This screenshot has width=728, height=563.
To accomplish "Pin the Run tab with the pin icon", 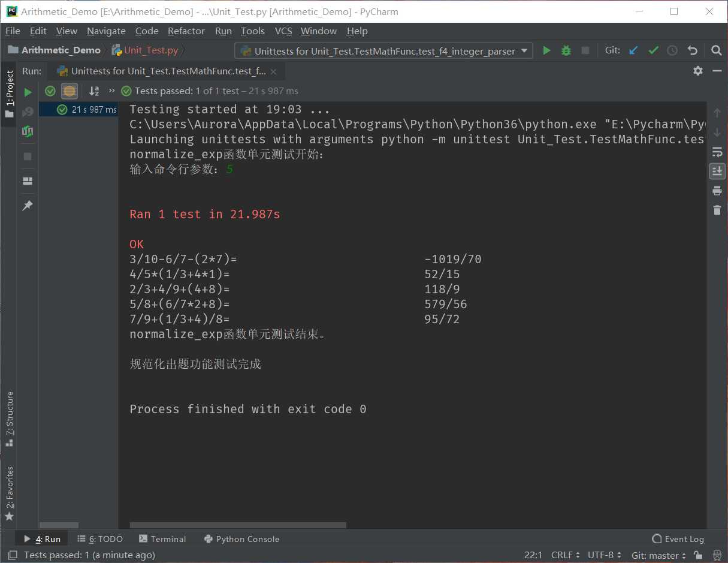I will tap(28, 206).
